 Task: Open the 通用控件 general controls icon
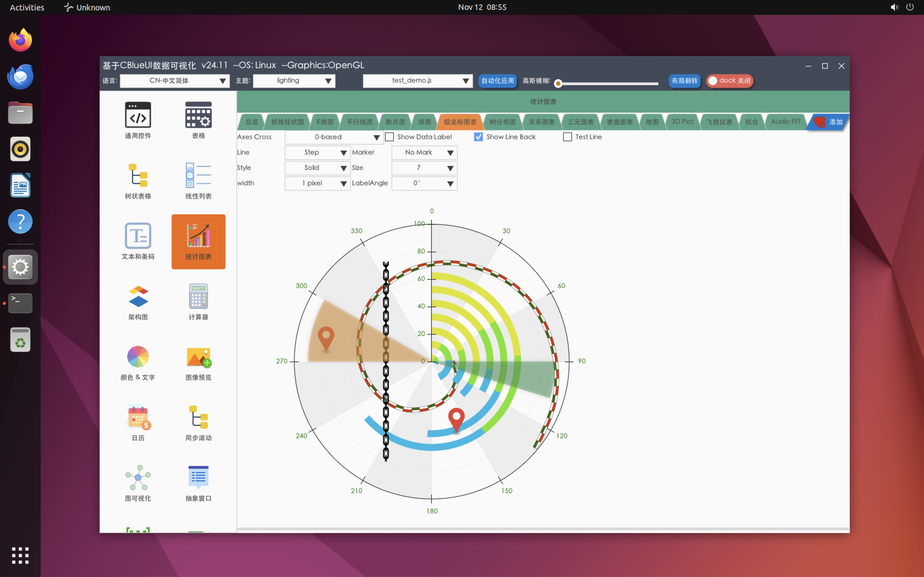[x=138, y=115]
